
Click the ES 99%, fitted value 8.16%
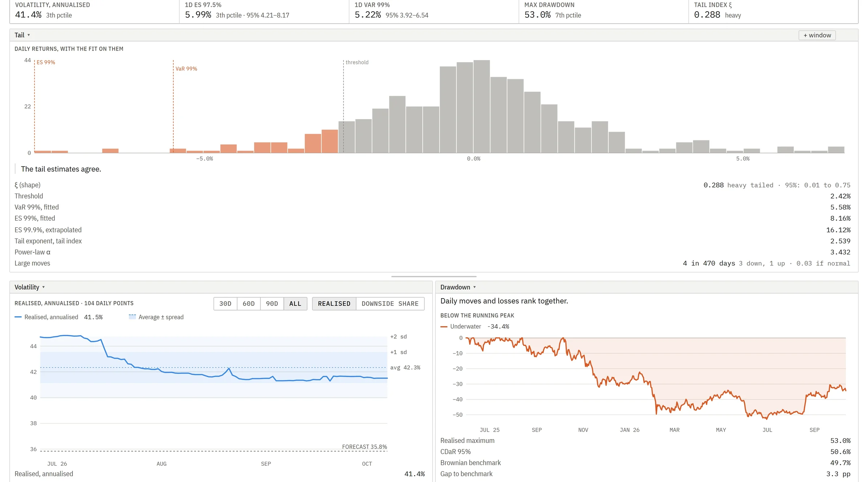(840, 219)
